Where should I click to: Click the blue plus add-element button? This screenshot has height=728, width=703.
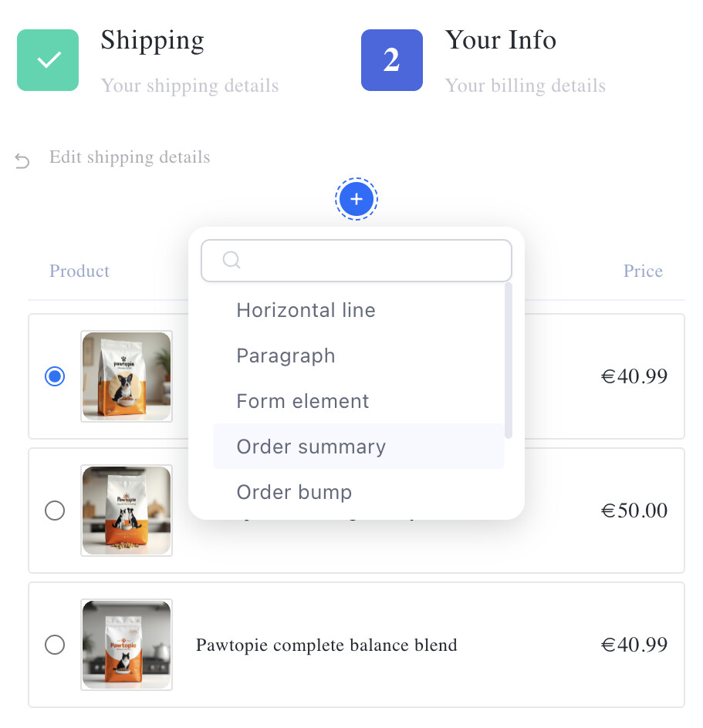point(356,200)
